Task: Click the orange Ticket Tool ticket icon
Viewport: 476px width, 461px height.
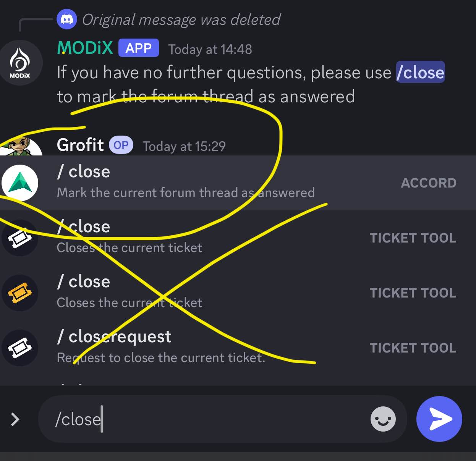Action: [x=20, y=293]
